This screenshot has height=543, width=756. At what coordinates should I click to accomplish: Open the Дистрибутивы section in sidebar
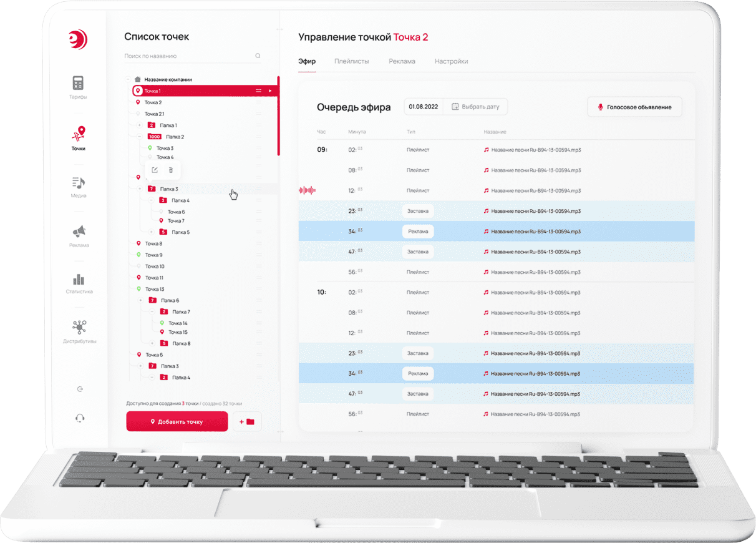tap(79, 328)
